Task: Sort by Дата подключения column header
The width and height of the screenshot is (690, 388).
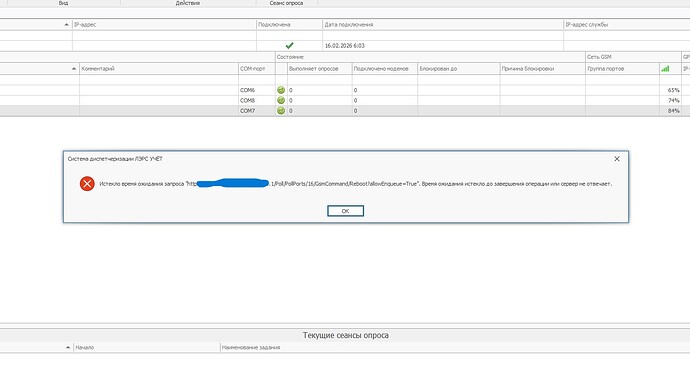Action: pos(443,25)
